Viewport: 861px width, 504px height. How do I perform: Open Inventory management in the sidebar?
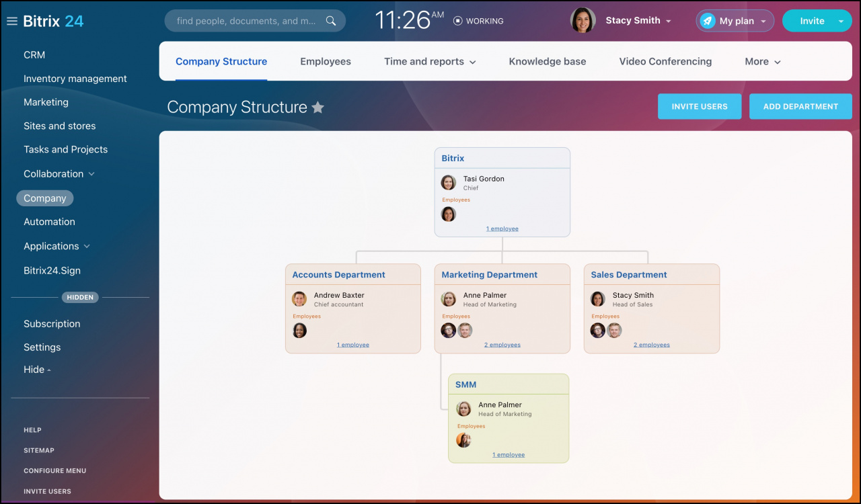pyautogui.click(x=75, y=79)
